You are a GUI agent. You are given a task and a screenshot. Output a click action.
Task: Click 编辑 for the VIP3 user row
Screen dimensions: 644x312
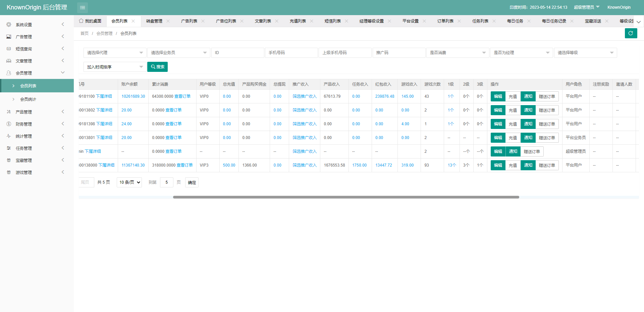coord(498,165)
